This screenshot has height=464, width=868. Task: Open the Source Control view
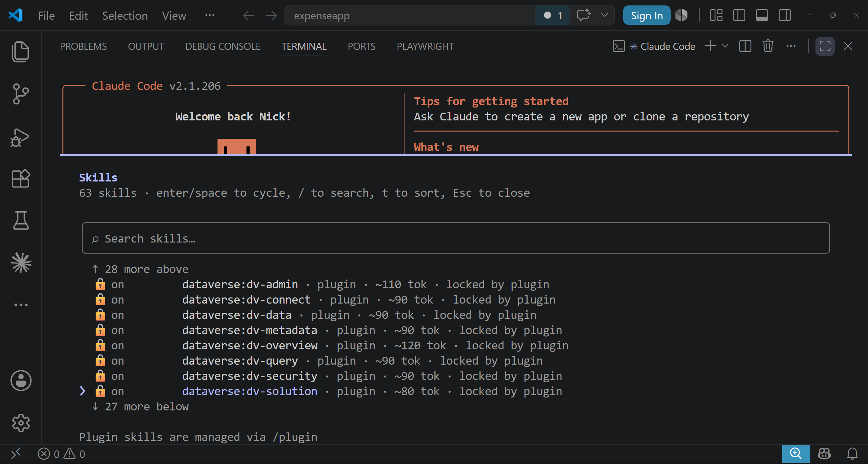coord(21,94)
